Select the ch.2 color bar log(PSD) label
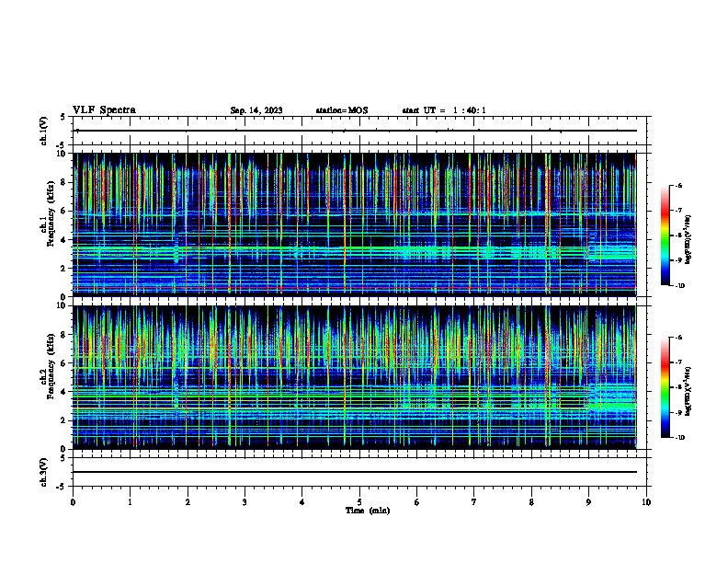The height and width of the screenshot is (563, 728). point(688,391)
